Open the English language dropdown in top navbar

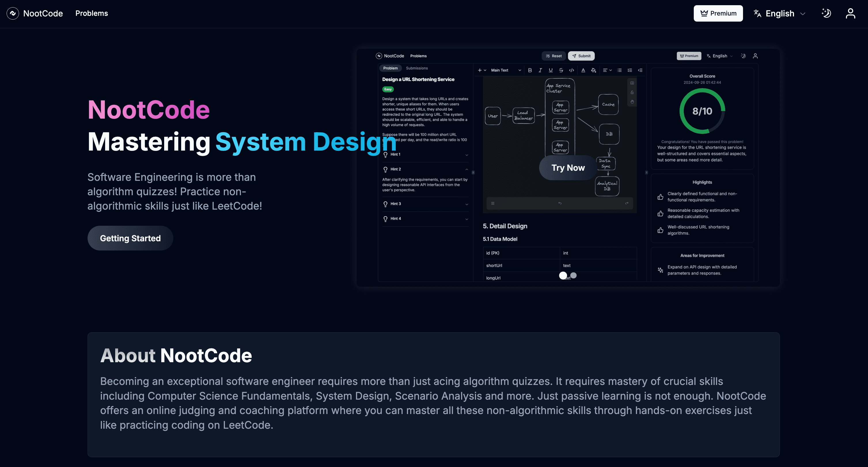pyautogui.click(x=779, y=14)
